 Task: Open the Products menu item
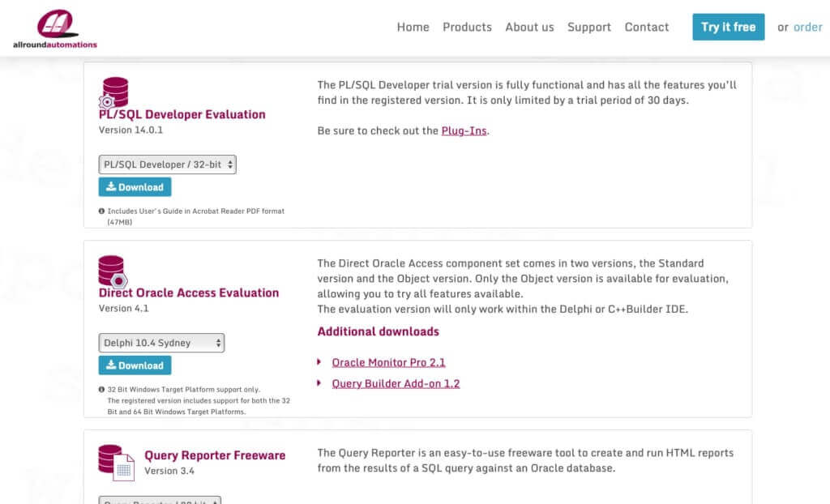click(x=467, y=27)
